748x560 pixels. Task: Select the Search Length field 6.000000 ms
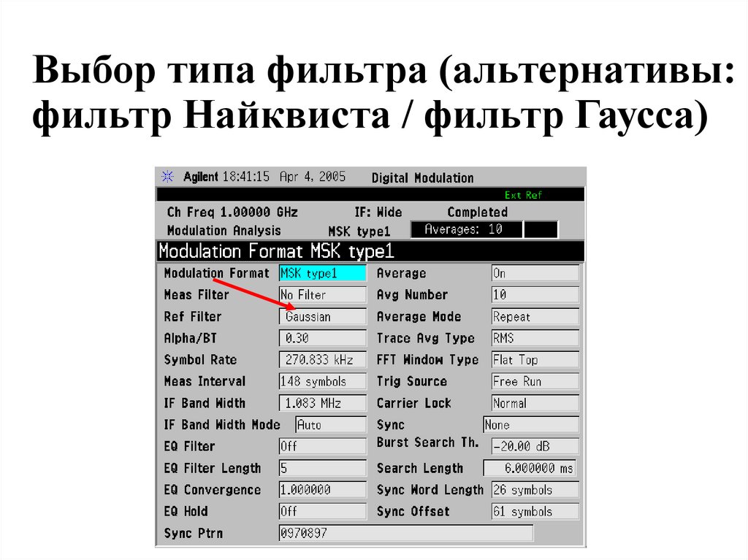point(530,468)
